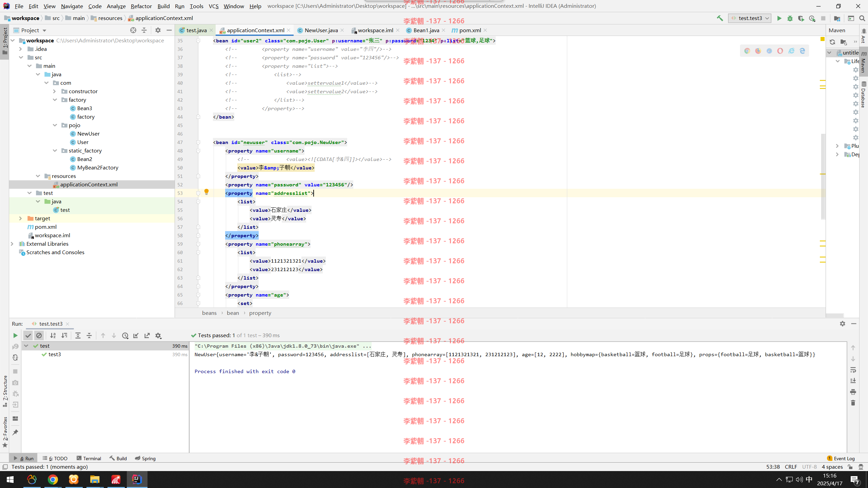
Task: Toggle read-only lock in status bar
Action: [x=850, y=467]
